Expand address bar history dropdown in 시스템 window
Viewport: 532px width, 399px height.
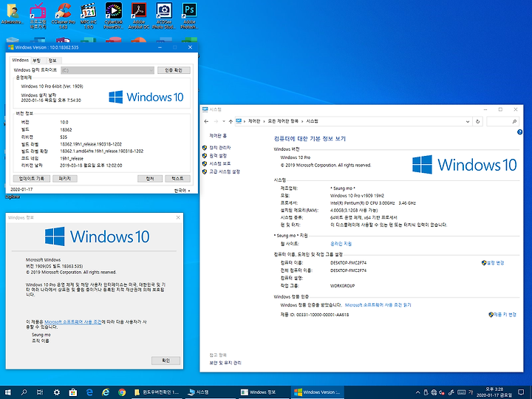(468, 121)
